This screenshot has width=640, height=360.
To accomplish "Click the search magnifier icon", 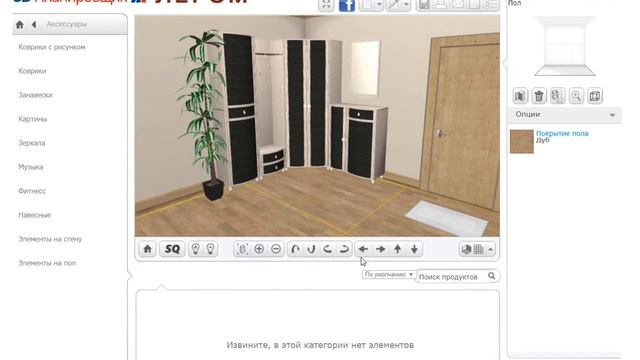I will tap(492, 276).
